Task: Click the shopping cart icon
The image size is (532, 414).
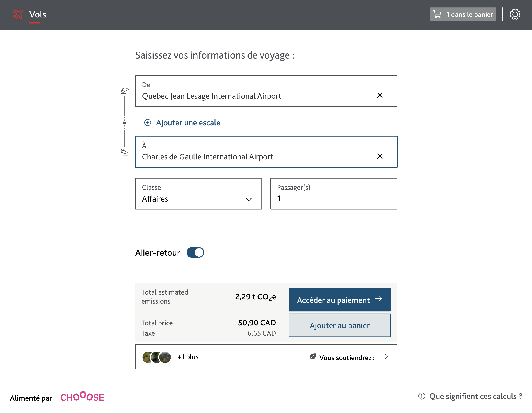Action: (x=437, y=14)
